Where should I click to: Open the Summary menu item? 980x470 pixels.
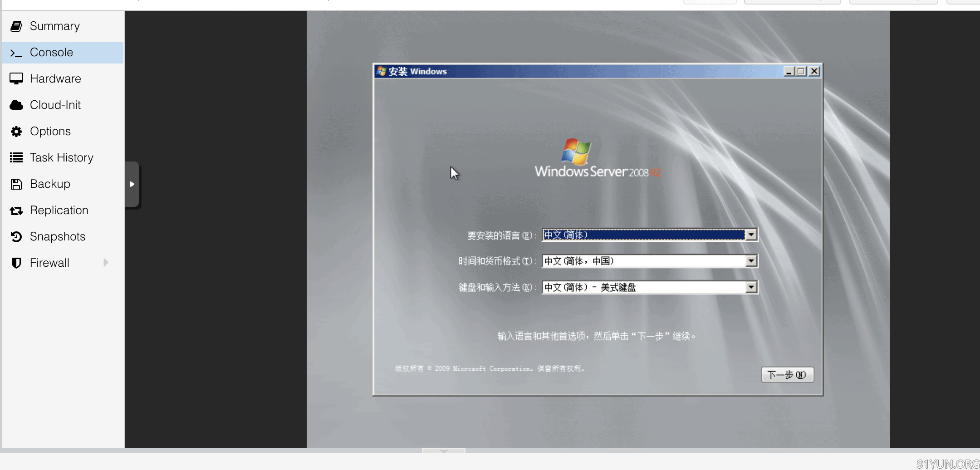point(63,26)
